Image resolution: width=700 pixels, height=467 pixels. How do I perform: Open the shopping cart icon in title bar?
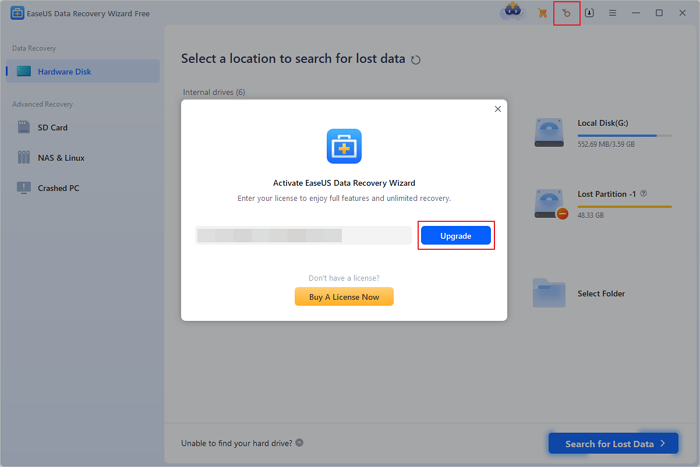point(542,13)
